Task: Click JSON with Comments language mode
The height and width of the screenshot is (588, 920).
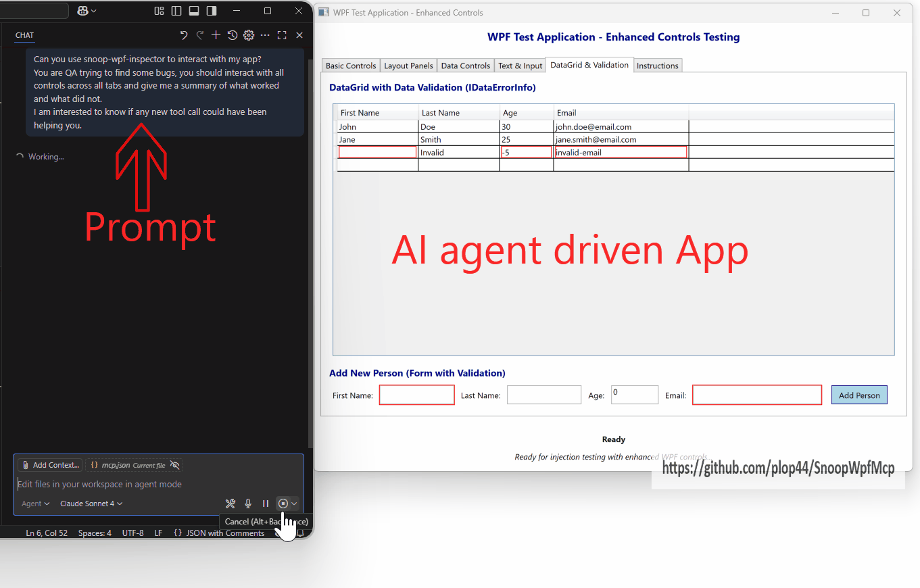Action: (219, 533)
